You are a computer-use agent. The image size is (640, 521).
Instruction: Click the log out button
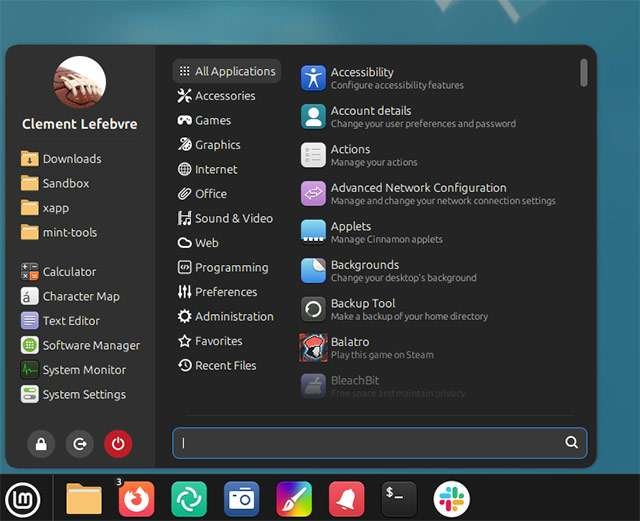(80, 444)
